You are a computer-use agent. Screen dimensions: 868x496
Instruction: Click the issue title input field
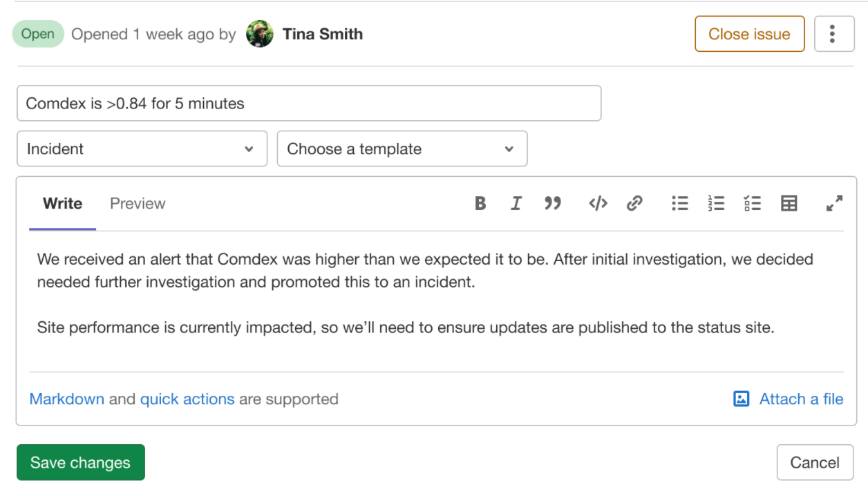309,103
